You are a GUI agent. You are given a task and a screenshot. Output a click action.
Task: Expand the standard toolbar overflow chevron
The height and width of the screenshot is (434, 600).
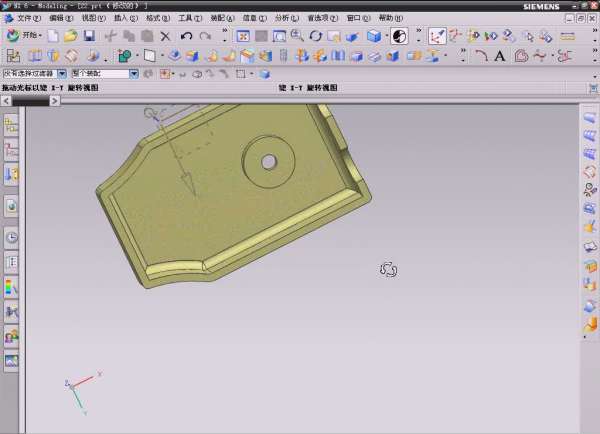[225, 34]
